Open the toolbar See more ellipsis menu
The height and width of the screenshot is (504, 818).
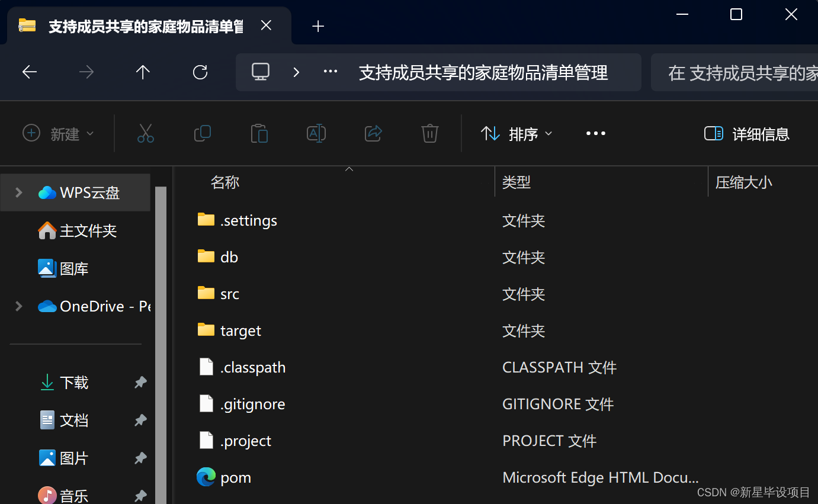click(x=595, y=133)
